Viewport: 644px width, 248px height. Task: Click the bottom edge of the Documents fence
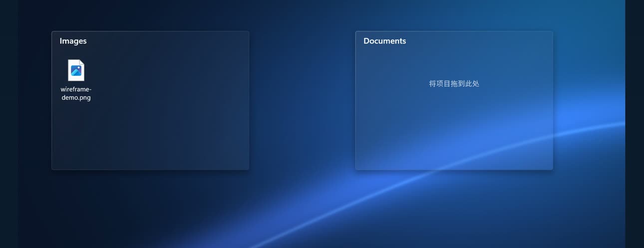click(454, 169)
